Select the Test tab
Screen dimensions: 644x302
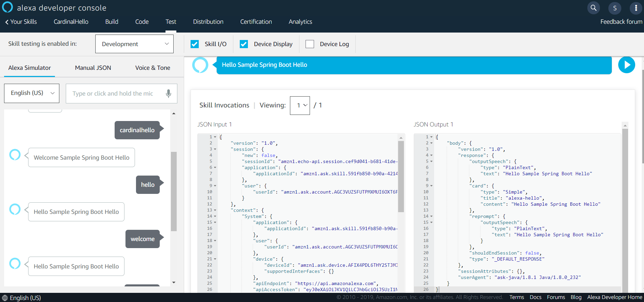tap(171, 22)
